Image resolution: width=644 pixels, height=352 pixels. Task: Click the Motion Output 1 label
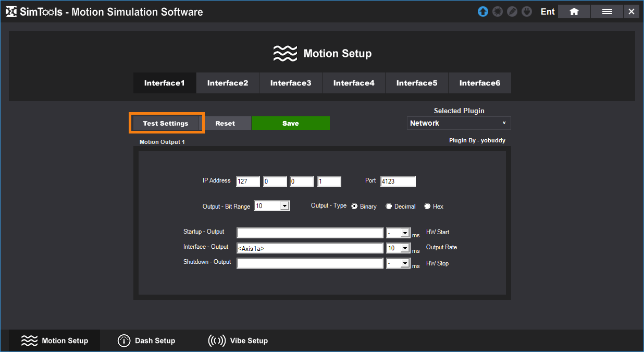click(162, 142)
